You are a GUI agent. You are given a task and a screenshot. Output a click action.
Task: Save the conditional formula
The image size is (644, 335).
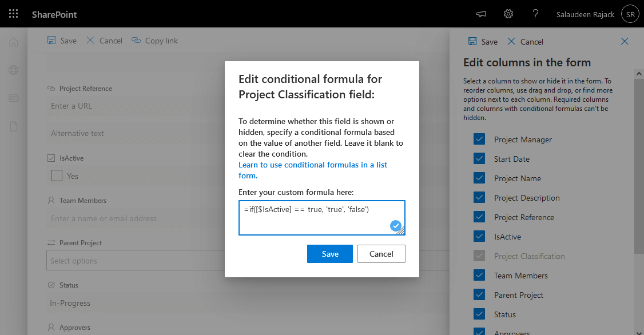click(330, 254)
